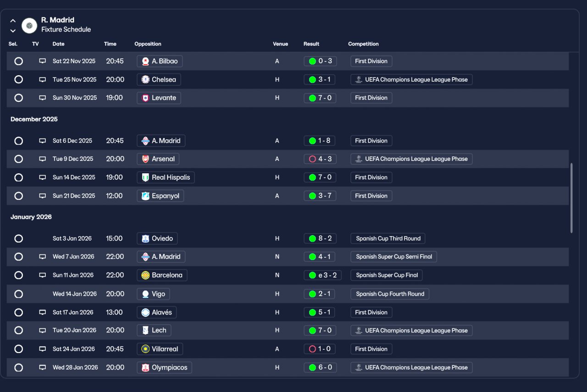Click the Barcelona club crest icon

point(145,276)
